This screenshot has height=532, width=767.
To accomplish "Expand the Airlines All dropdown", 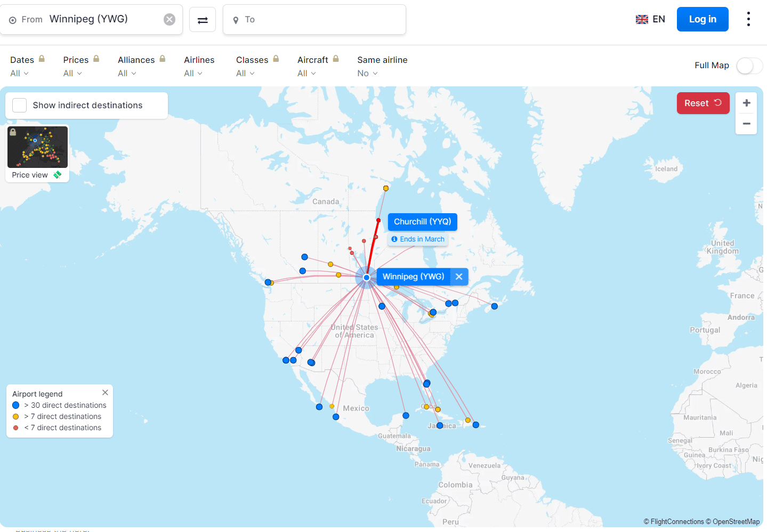I will 193,74.
